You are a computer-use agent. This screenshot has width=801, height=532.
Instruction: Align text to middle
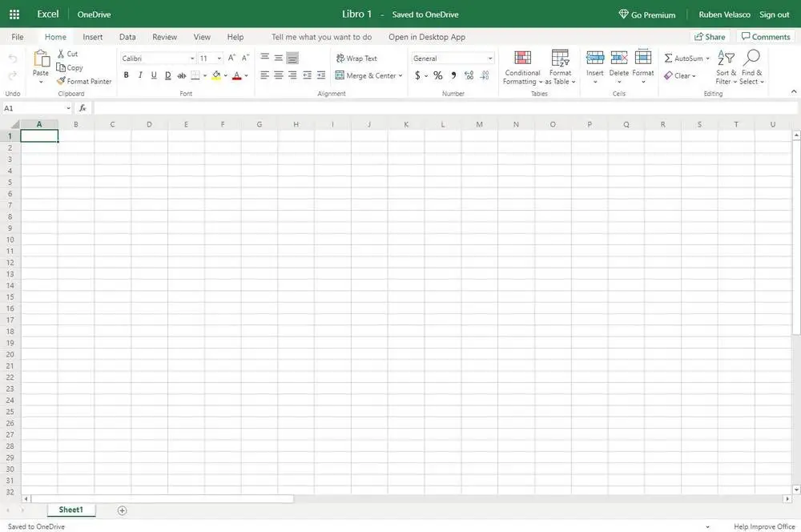[279, 58]
